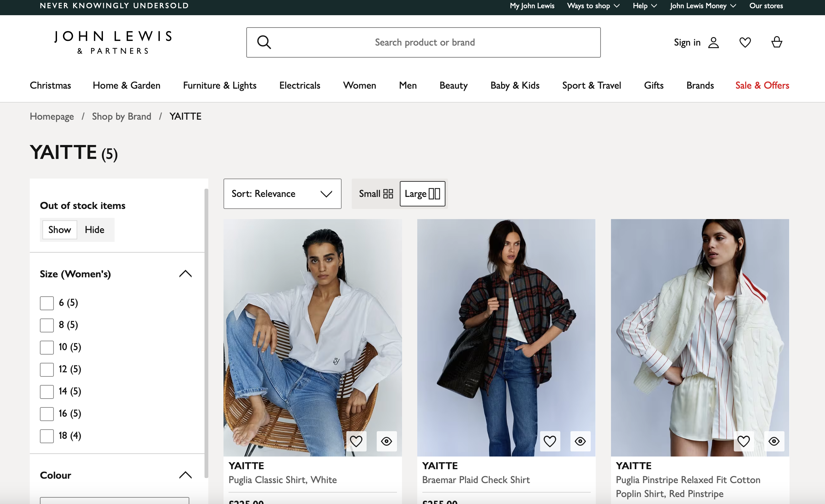Image resolution: width=825 pixels, height=504 pixels.
Task: Collapse the Colour filter section
Action: [185, 475]
